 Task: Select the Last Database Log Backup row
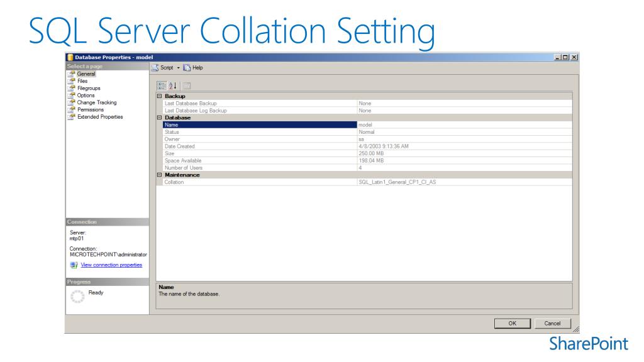point(367,111)
